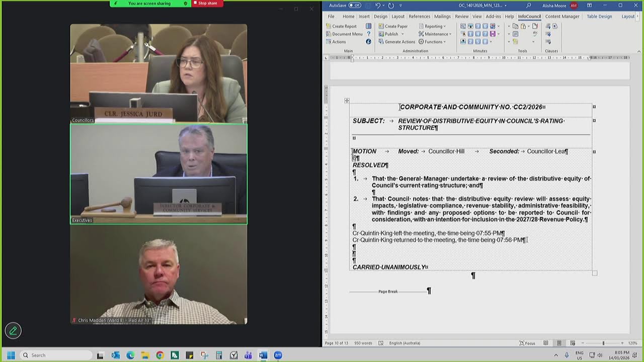The image size is (644, 362).
Task: Select the Table Design tab
Action: pos(599,17)
